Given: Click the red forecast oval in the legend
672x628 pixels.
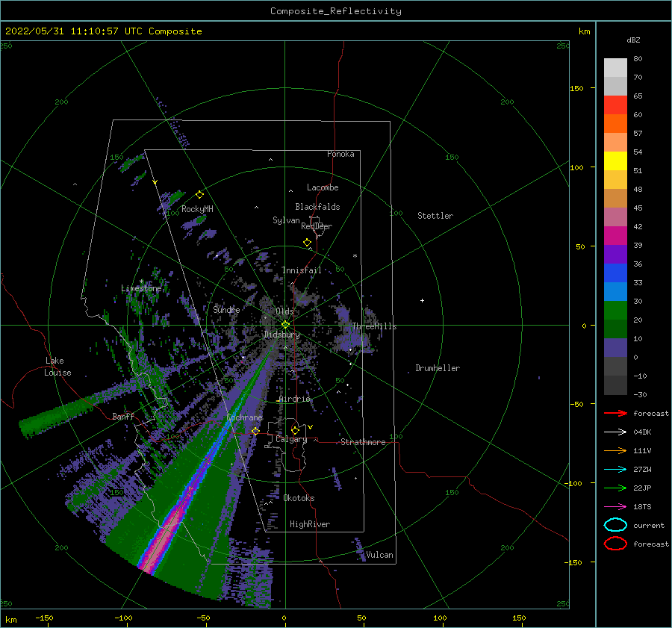Looking at the screenshot, I should pos(615,544).
